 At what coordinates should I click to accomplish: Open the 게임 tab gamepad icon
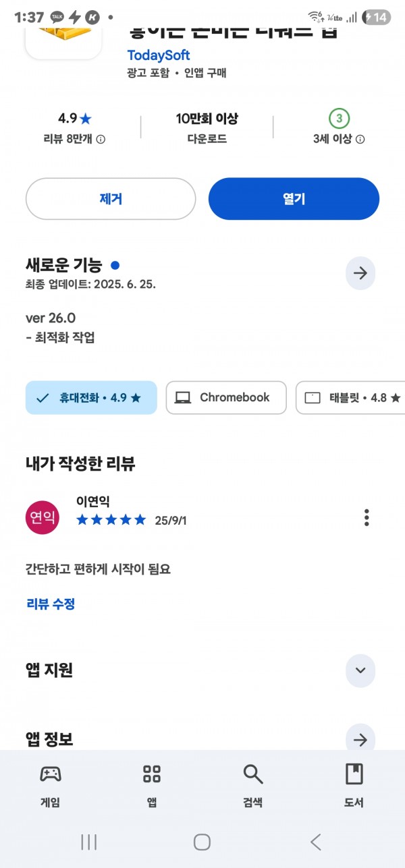[51, 774]
